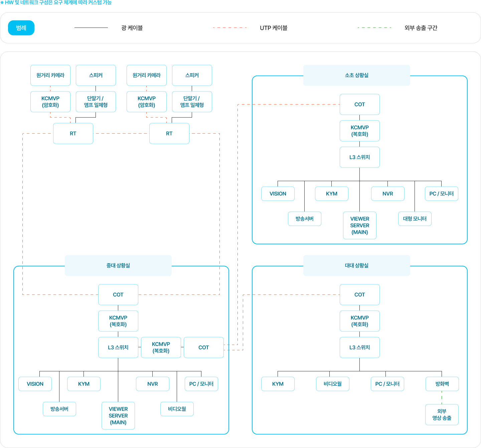Select the PC / 모니터 node in 대대 상황실

point(387,384)
